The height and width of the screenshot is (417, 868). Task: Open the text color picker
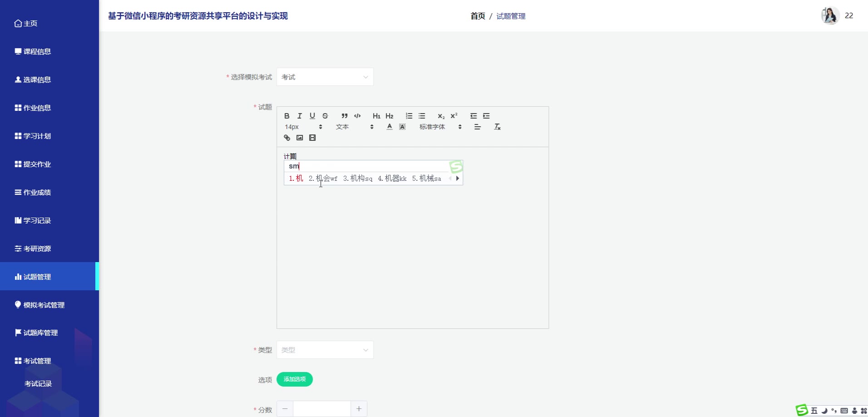[390, 127]
